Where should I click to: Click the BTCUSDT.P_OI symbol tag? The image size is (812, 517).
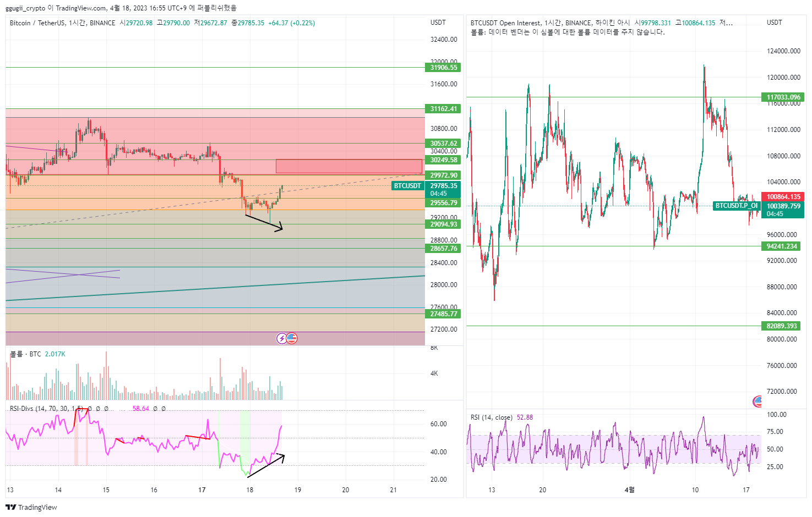click(x=737, y=206)
